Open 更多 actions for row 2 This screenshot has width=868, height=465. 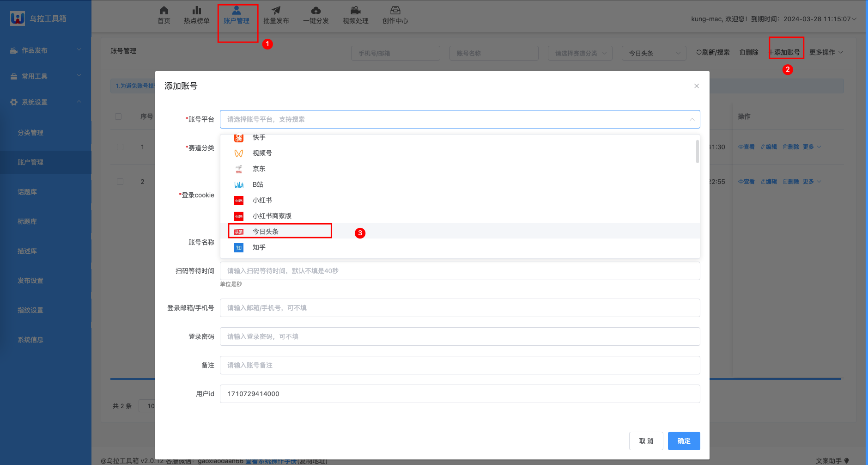(x=812, y=182)
